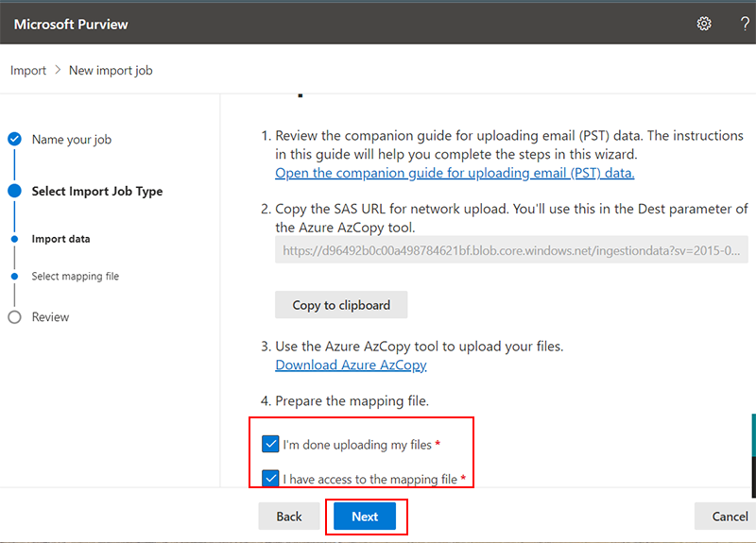Click the help question mark icon
The height and width of the screenshot is (543, 756).
click(745, 24)
